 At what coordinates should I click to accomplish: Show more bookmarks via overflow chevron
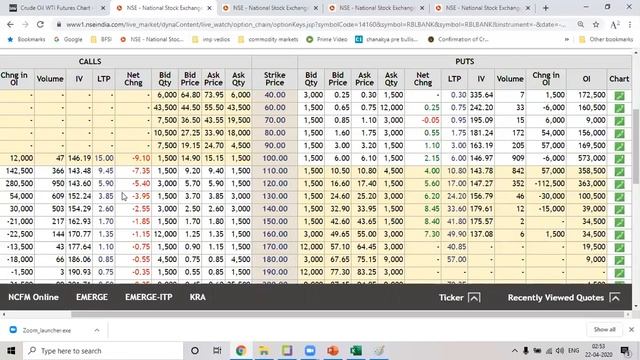pyautogui.click(x=567, y=40)
